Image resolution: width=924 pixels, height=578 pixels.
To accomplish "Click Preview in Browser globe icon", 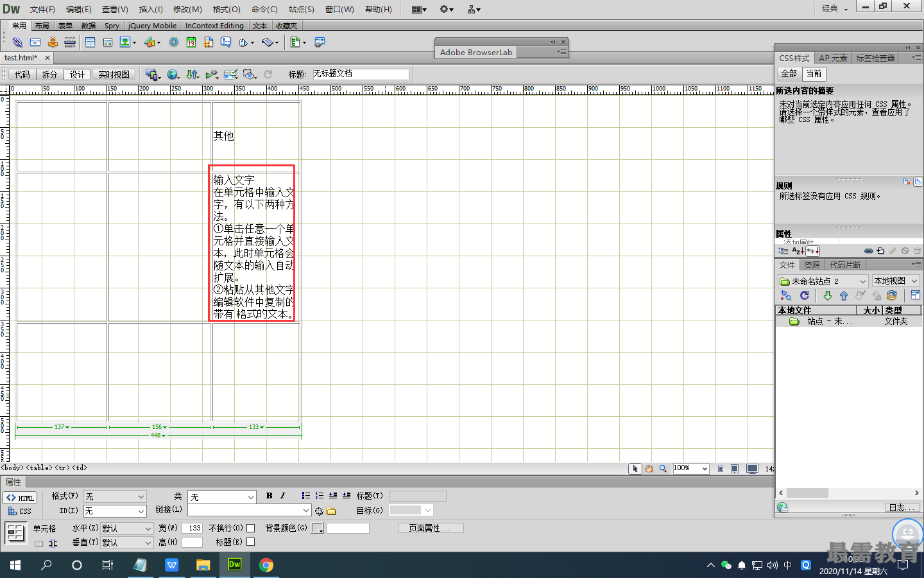I will point(172,74).
